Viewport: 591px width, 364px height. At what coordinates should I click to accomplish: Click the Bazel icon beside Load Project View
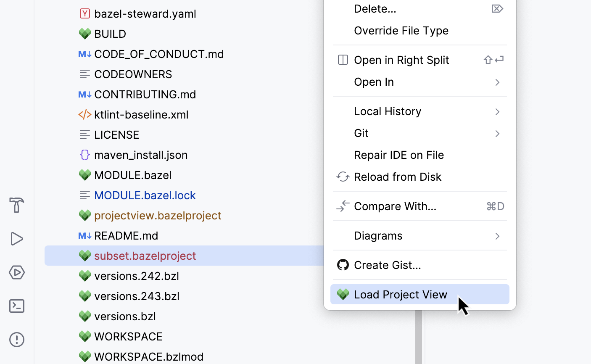[343, 294]
